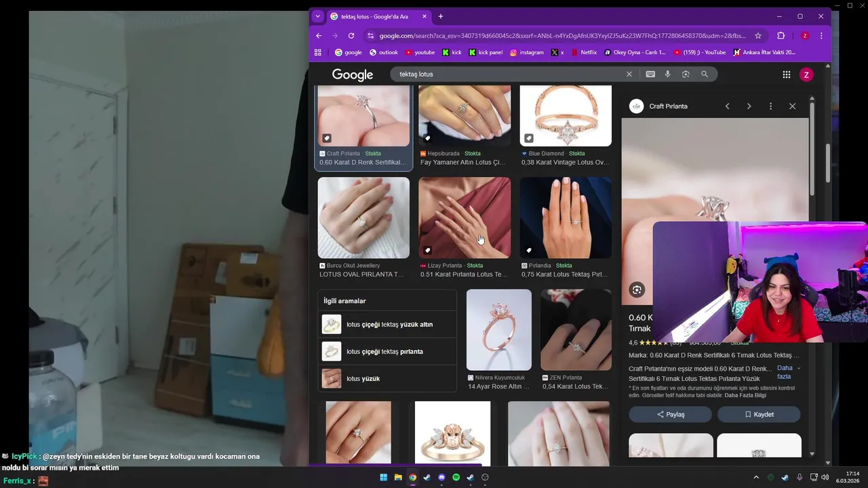Click the 'tektaş lotus' search field
The image size is (868, 488).
509,75
